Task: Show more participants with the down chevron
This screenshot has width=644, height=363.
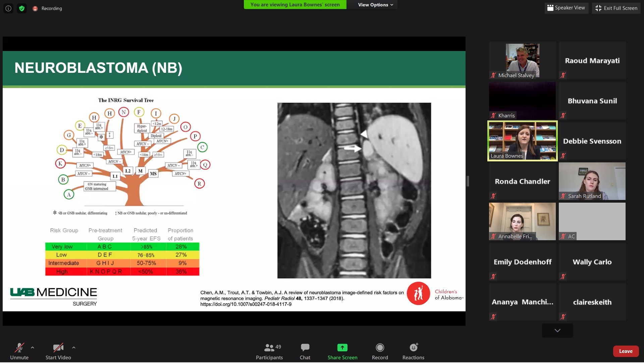Action: pos(557,331)
